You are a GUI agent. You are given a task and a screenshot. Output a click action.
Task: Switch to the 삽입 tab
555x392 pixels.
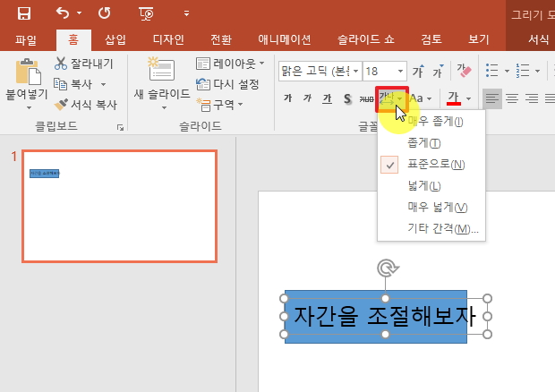tap(115, 39)
